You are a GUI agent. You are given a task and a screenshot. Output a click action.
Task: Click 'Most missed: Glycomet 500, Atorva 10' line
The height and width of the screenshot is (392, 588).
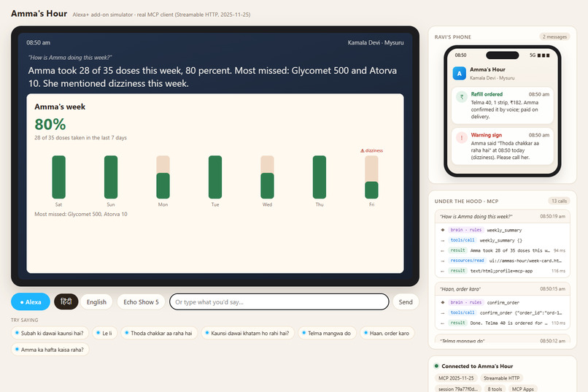pyautogui.click(x=81, y=214)
